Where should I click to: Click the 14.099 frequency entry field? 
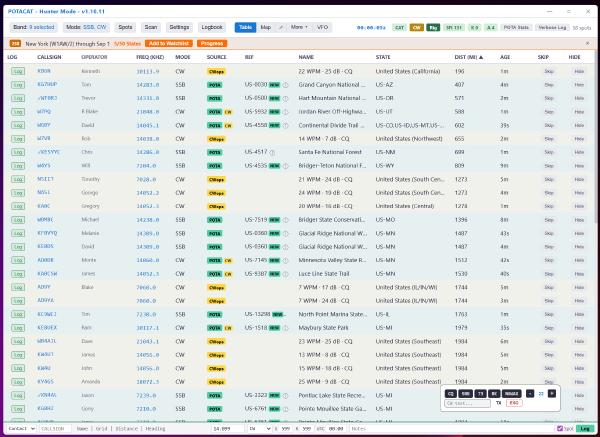228,429
